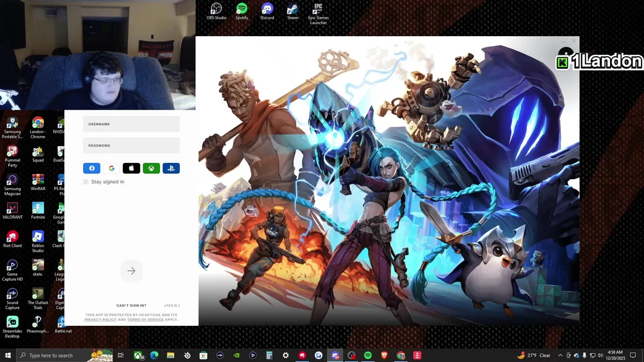The image size is (644, 362).
Task: Click the taskbar search box
Action: tap(64, 355)
